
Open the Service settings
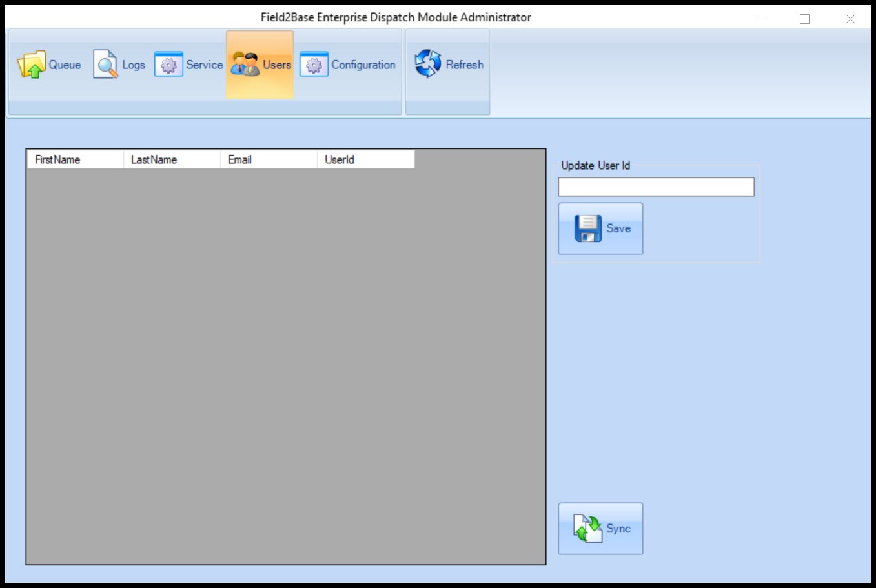188,65
